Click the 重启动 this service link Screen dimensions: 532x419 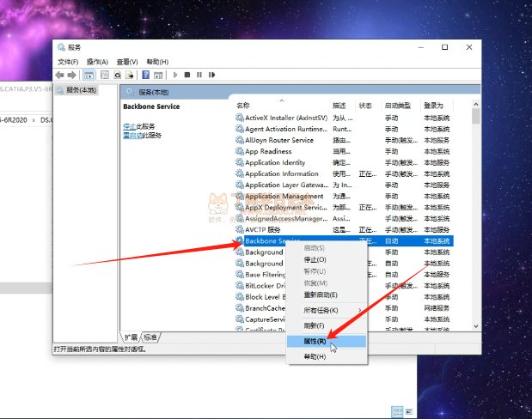[130, 135]
